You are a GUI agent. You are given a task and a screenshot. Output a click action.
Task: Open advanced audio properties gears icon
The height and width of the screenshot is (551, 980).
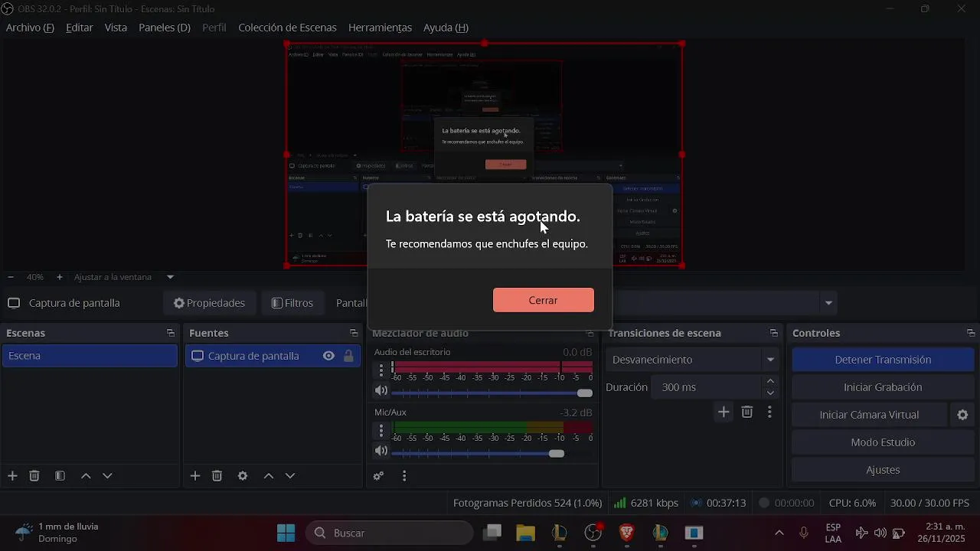tap(378, 476)
